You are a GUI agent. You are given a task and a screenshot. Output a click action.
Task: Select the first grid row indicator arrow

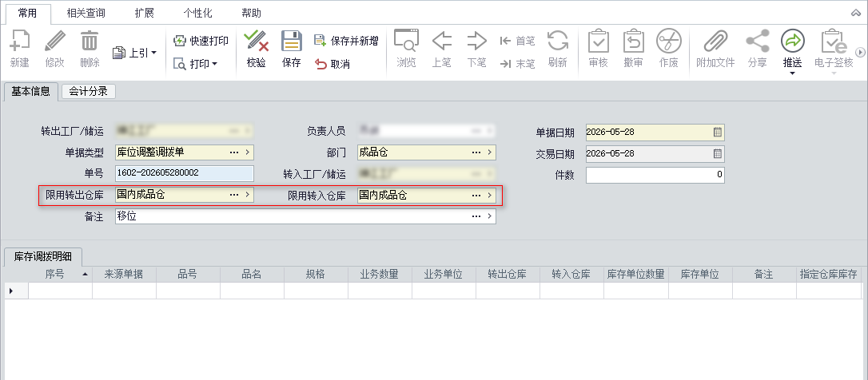[x=12, y=291]
